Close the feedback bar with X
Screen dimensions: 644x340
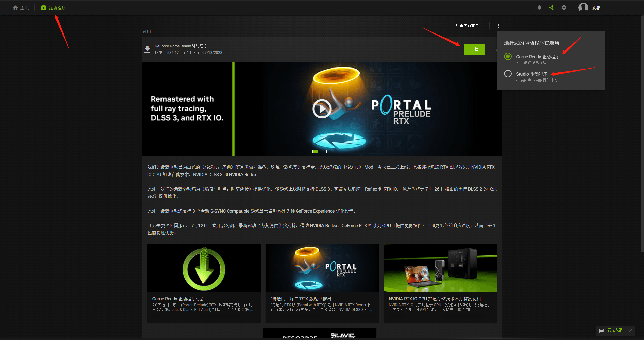point(630,331)
